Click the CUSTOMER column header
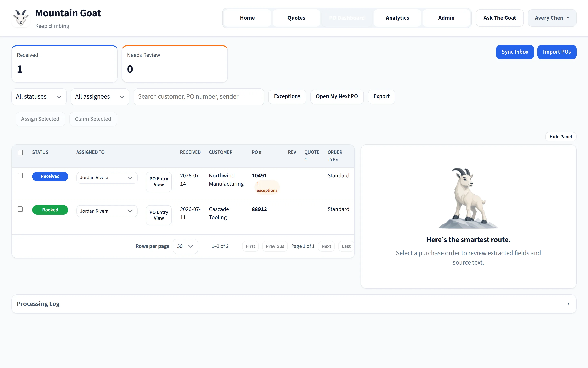The height and width of the screenshot is (368, 588). (x=221, y=152)
